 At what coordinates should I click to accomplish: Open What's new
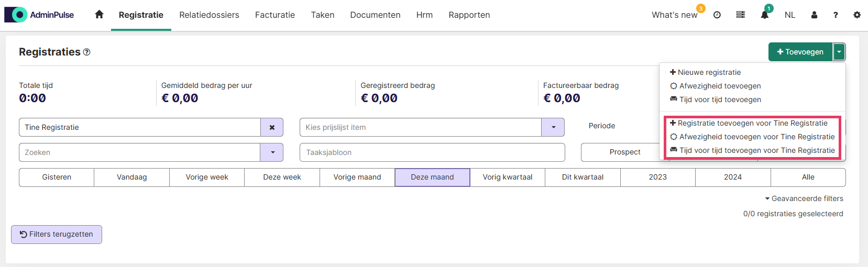point(675,15)
